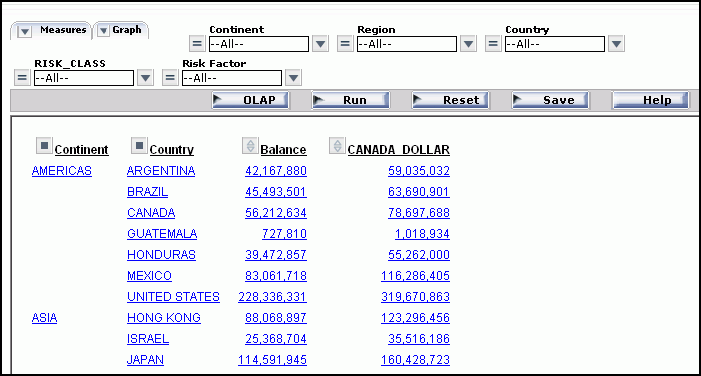This screenshot has width=701, height=376.
Task: Open the Measures tab
Action: pos(52,30)
